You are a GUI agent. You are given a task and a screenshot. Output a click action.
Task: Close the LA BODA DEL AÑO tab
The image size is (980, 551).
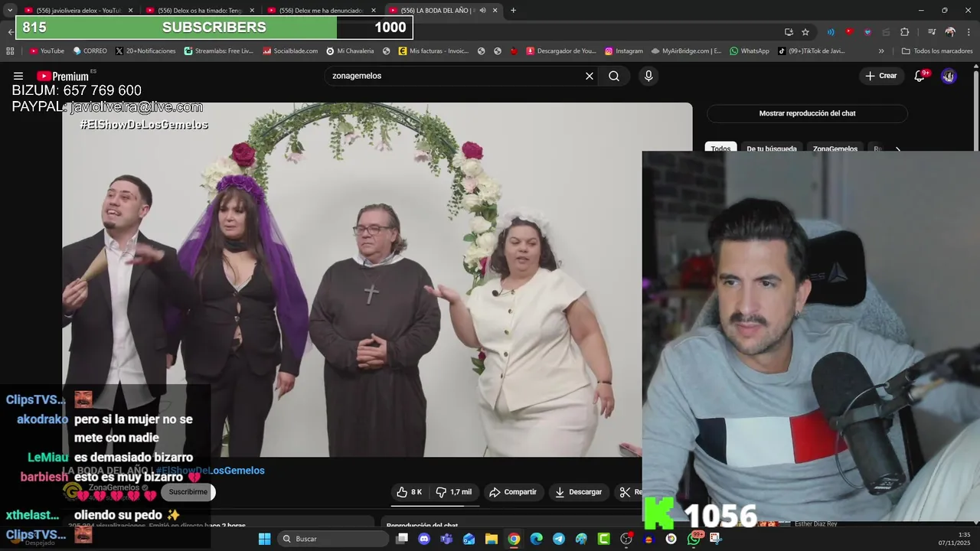click(495, 10)
